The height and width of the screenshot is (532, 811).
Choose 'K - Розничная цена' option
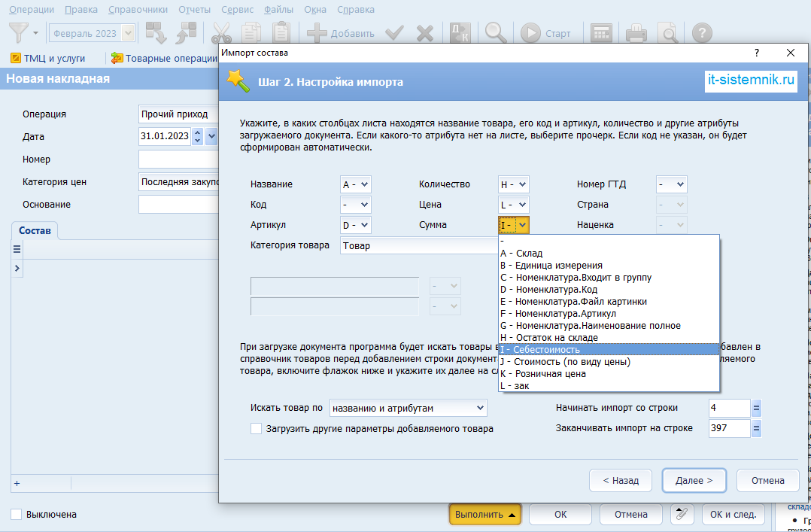(x=609, y=374)
